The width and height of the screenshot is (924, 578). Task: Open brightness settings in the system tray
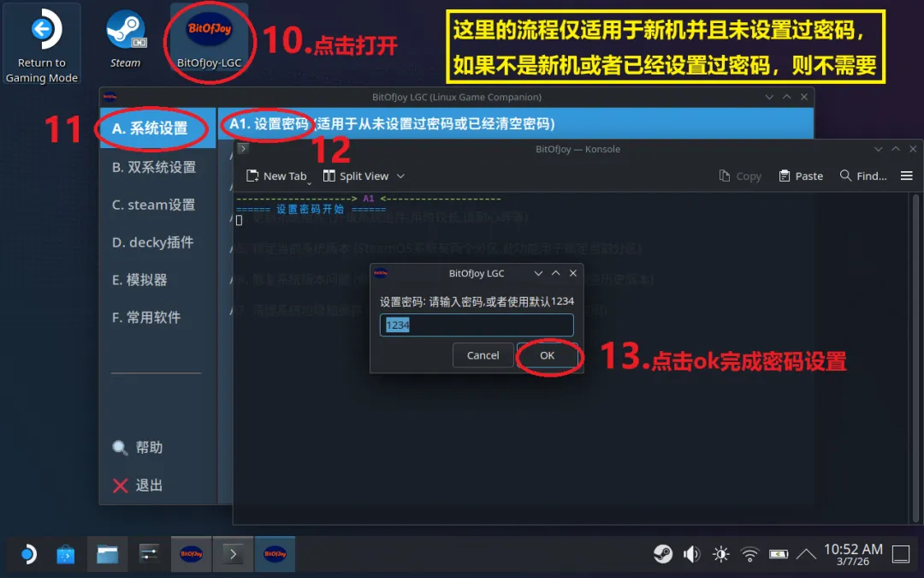(x=720, y=554)
